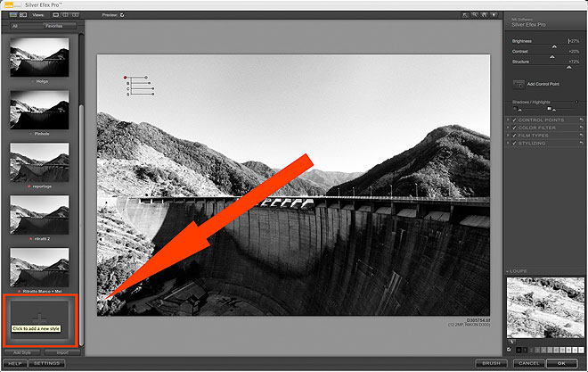
Task: Toggle the Shadows / Highlights radio dot
Action: 576,102
